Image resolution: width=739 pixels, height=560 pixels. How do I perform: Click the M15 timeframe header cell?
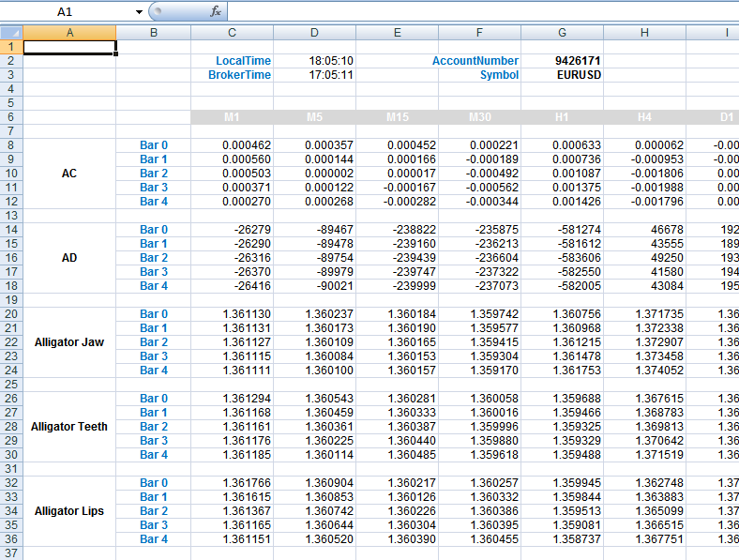(398, 117)
